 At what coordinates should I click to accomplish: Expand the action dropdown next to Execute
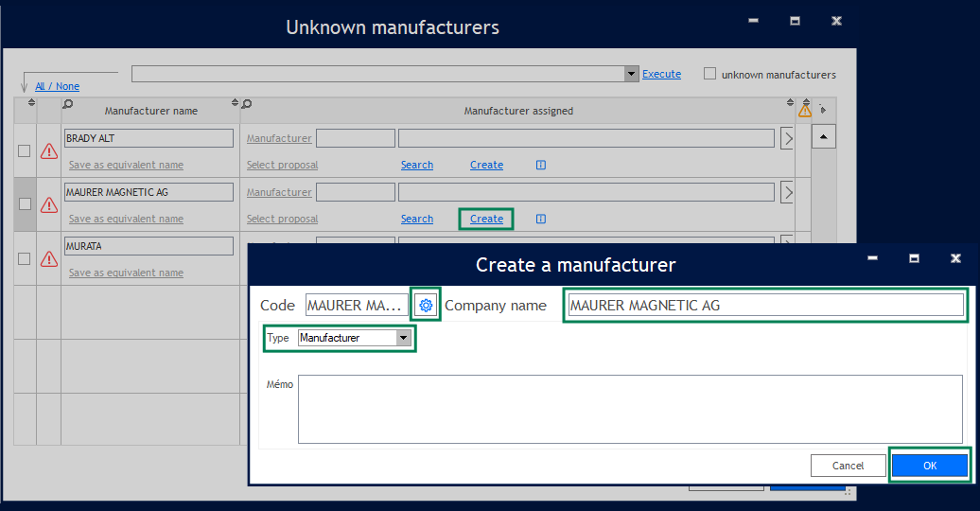(x=631, y=74)
